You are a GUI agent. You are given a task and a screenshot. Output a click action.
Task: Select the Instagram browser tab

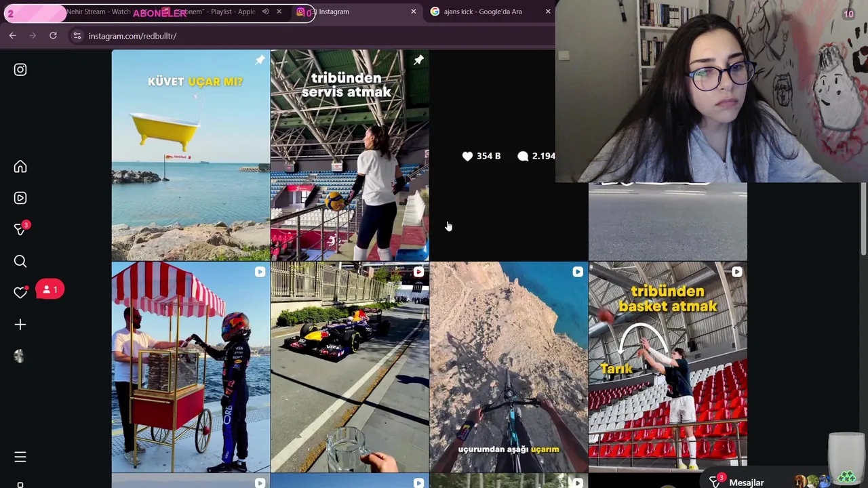point(356,12)
